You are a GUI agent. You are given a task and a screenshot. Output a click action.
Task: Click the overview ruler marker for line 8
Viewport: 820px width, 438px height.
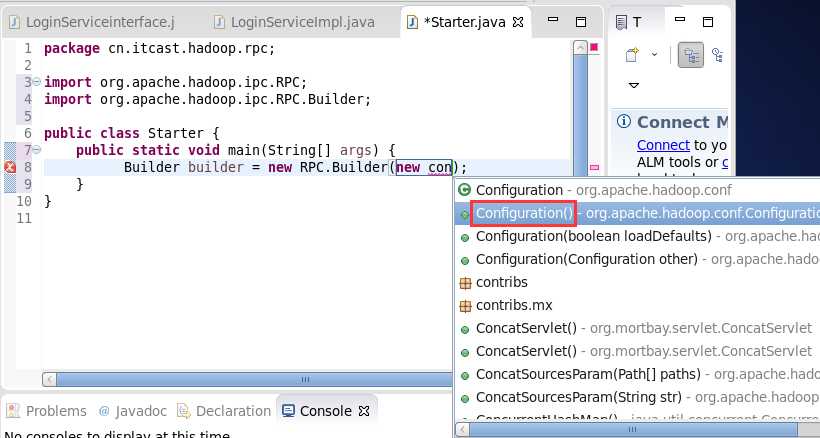(x=595, y=167)
